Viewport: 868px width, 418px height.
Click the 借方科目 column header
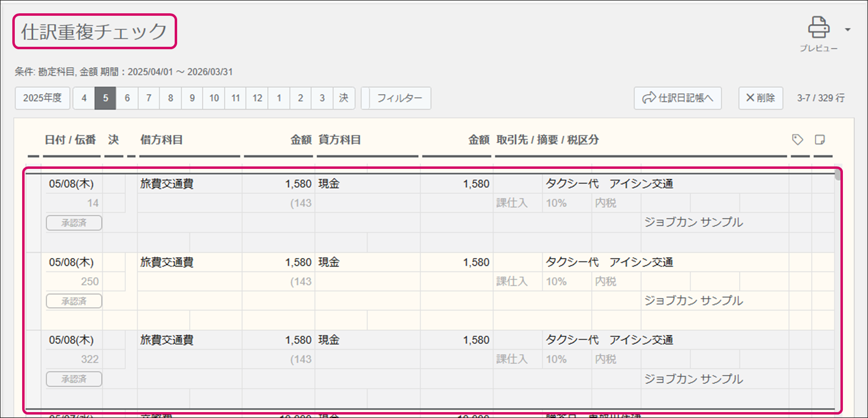point(161,140)
